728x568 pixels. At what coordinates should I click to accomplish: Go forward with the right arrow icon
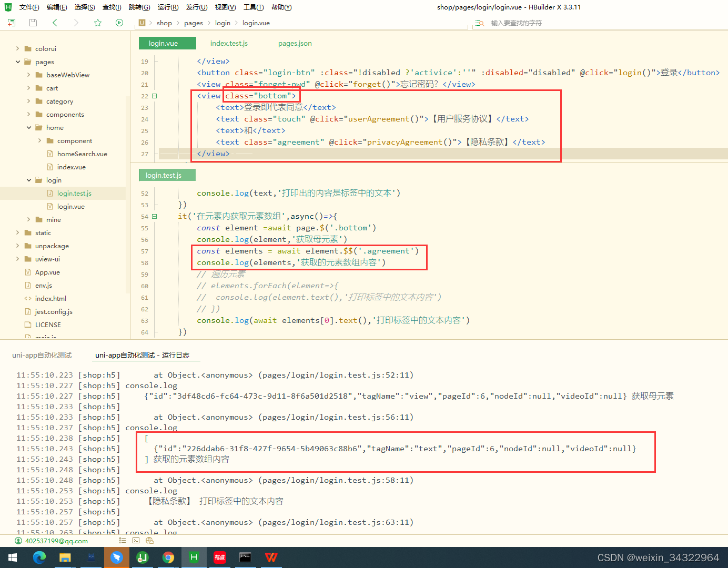coord(76,23)
